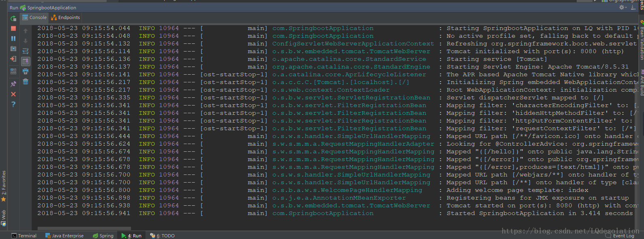This screenshot has height=239, width=644.
Task: Click 'Started SpringbootApplication in 3.414 seconds' log line
Action: point(539,213)
